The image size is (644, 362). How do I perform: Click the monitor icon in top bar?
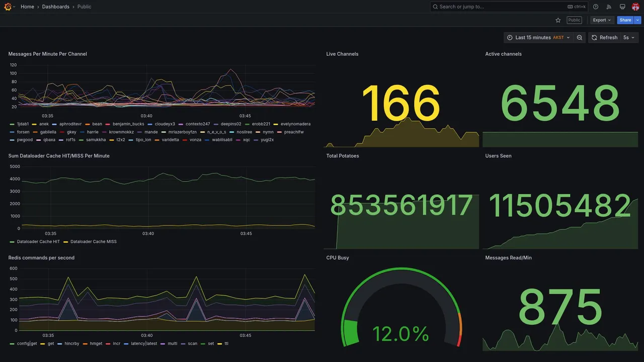point(622,7)
